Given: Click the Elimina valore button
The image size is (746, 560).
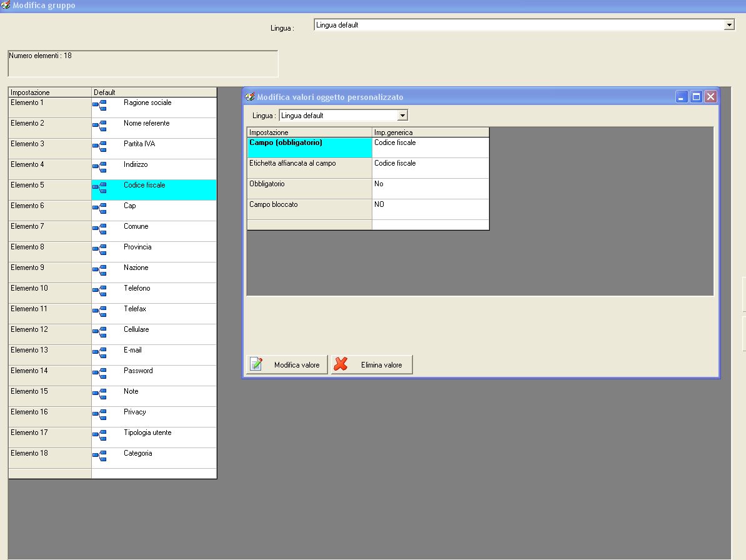Looking at the screenshot, I should [x=372, y=364].
